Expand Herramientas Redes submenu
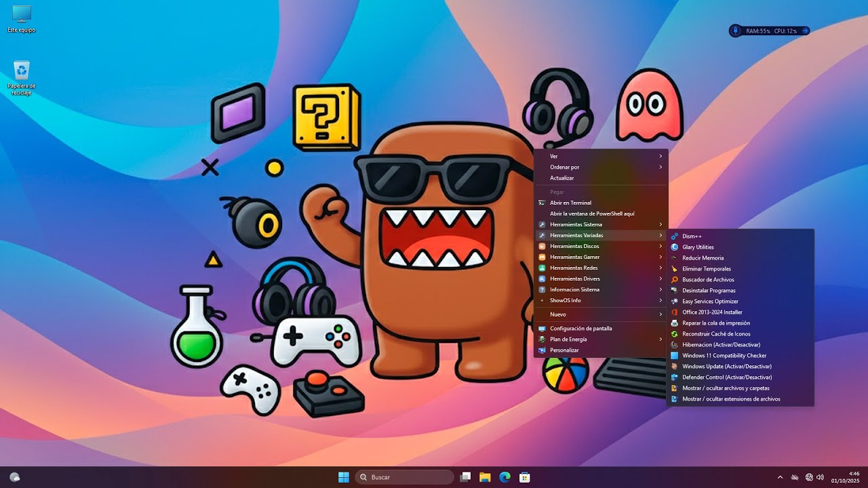 [x=601, y=268]
